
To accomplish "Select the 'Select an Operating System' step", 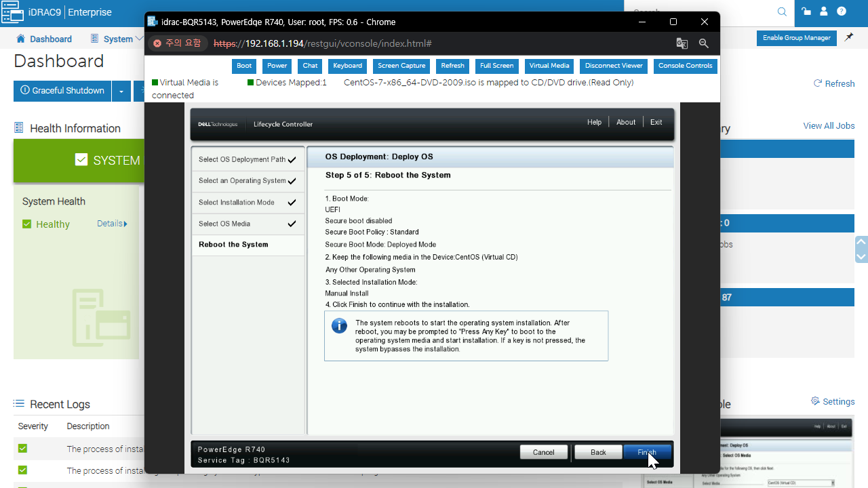I will click(248, 181).
